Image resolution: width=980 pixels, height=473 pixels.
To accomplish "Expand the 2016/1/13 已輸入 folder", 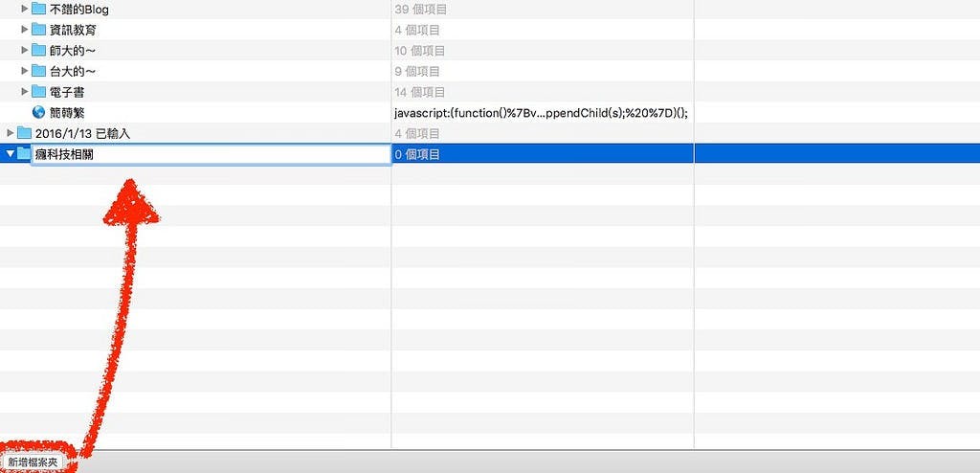I will click(10, 133).
